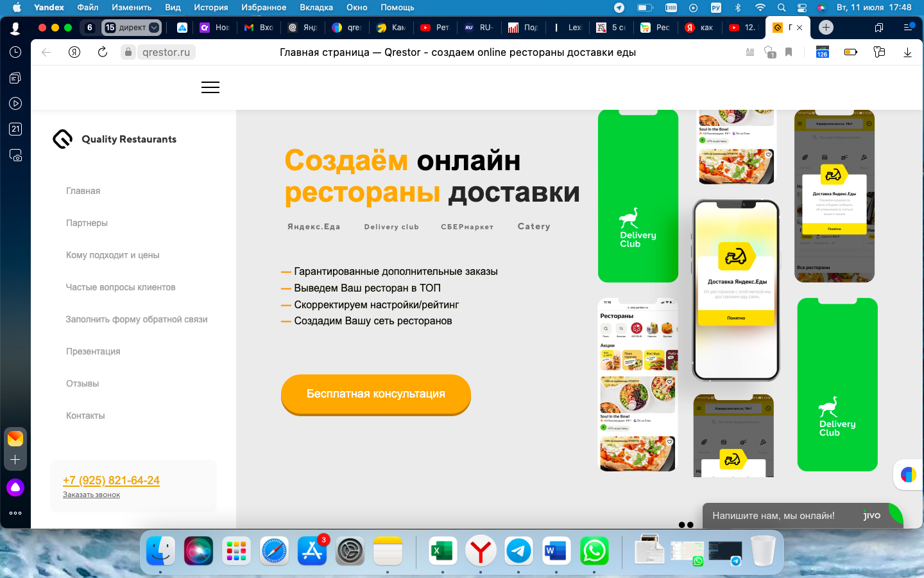This screenshot has height=578, width=924.
Task: Click the Yandex home 'Я' icon
Action: pos(74,52)
